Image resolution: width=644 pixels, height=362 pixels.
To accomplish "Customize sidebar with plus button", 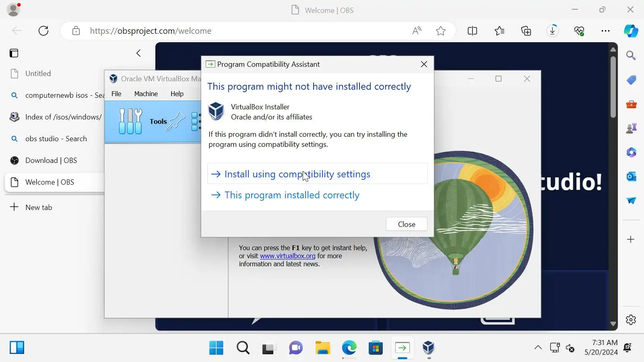I will [631, 239].
